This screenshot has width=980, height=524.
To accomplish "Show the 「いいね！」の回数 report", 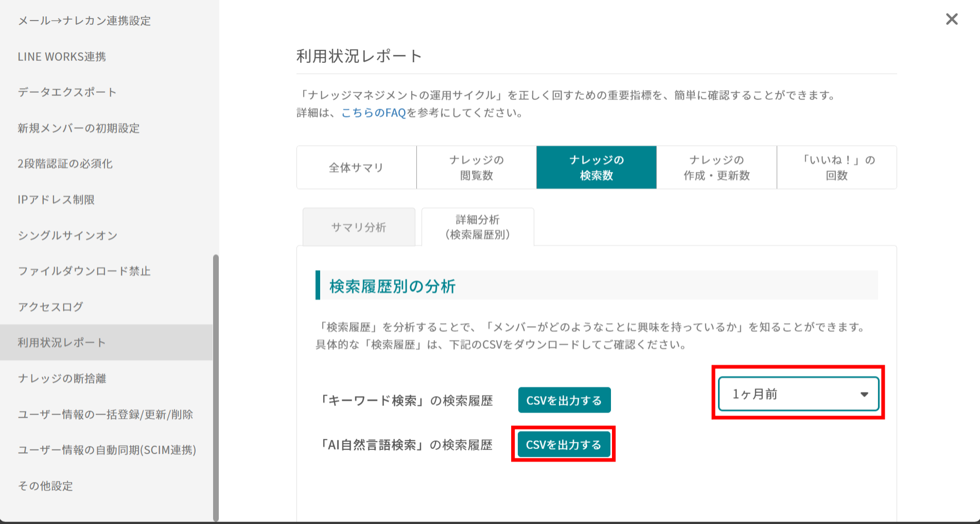I will (836, 167).
